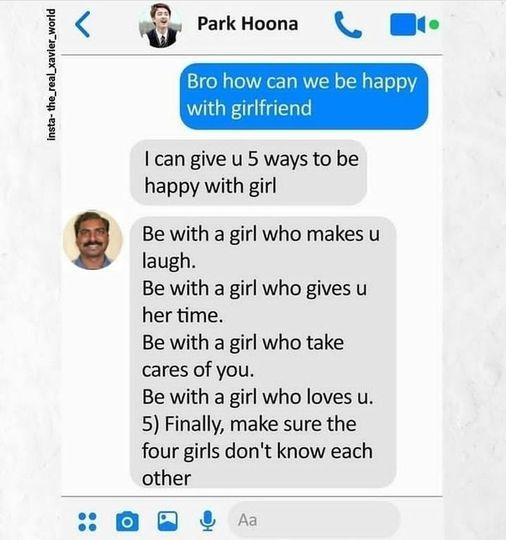Open the photo gallery picker icon
This screenshot has height=540, width=506.
click(x=168, y=521)
